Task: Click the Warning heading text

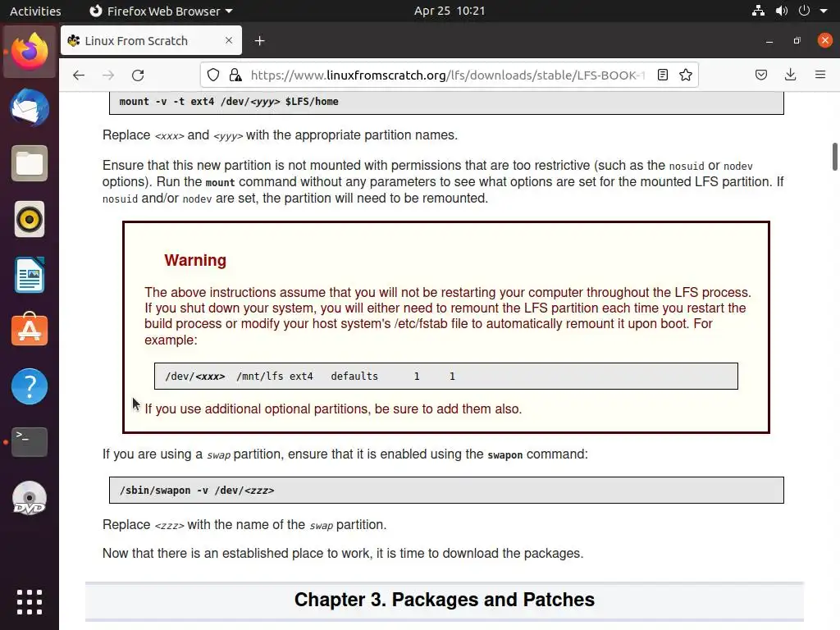Action: (x=195, y=260)
